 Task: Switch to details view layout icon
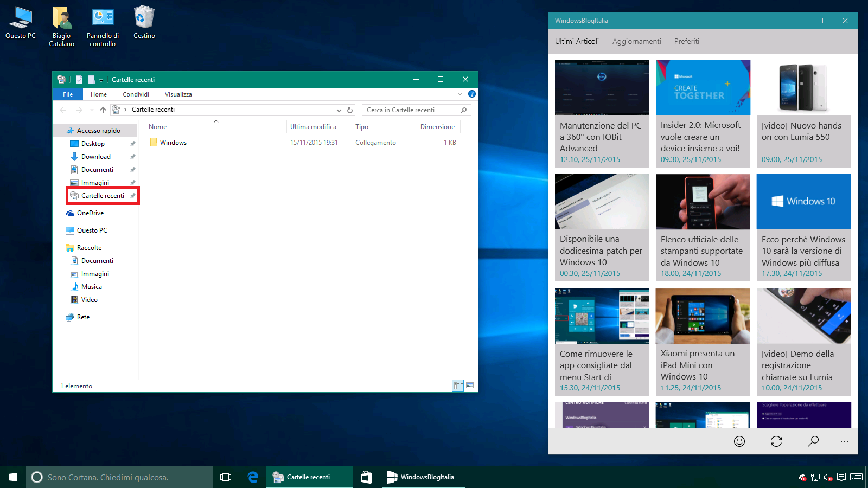click(x=458, y=386)
